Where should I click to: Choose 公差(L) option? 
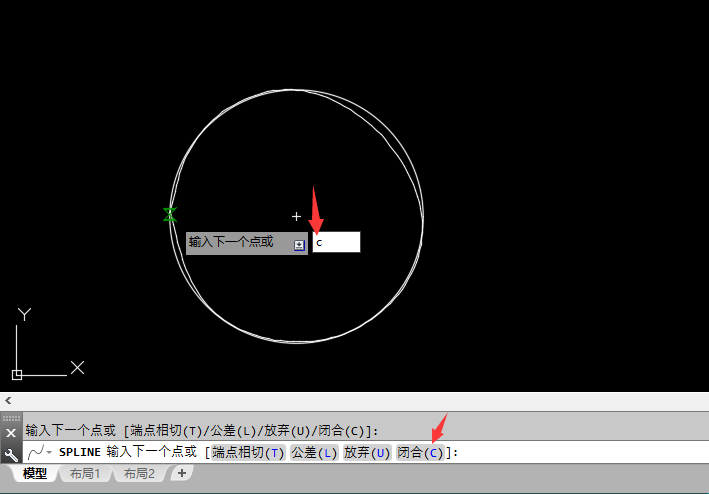click(x=314, y=452)
